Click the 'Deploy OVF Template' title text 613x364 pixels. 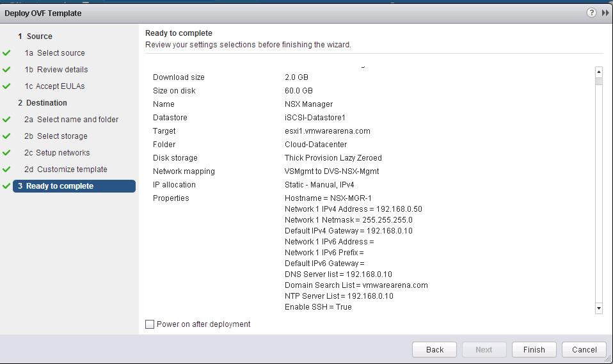point(43,13)
